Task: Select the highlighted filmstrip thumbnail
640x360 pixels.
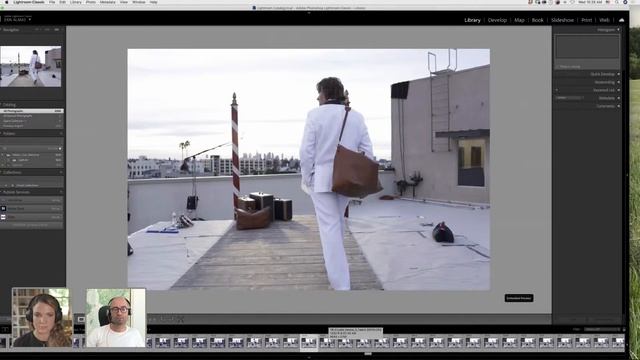Action: point(309,342)
